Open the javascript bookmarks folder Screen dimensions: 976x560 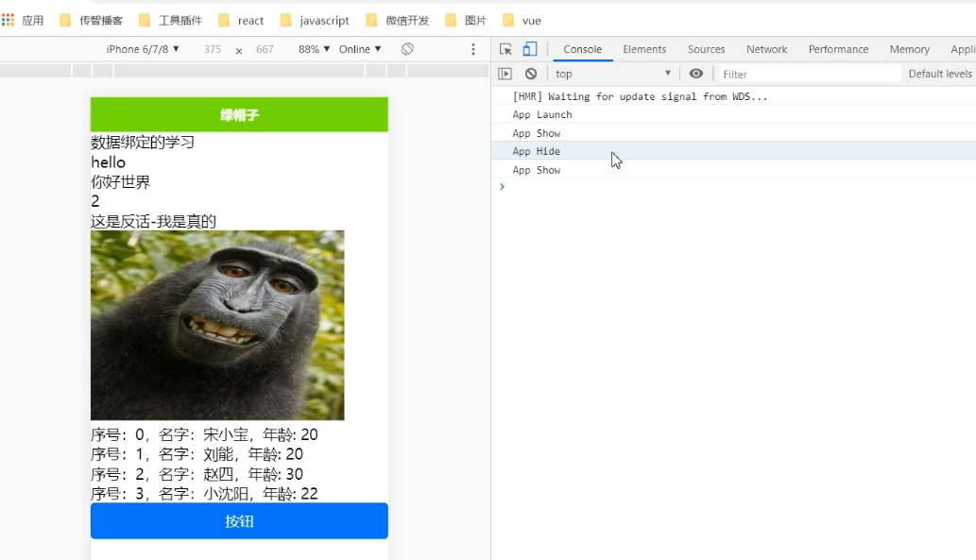click(317, 19)
